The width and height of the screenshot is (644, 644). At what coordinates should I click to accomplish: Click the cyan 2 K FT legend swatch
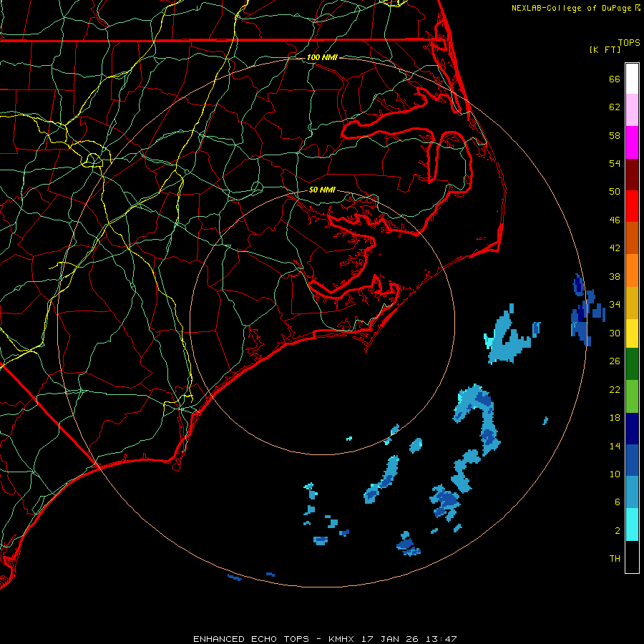pos(632,525)
